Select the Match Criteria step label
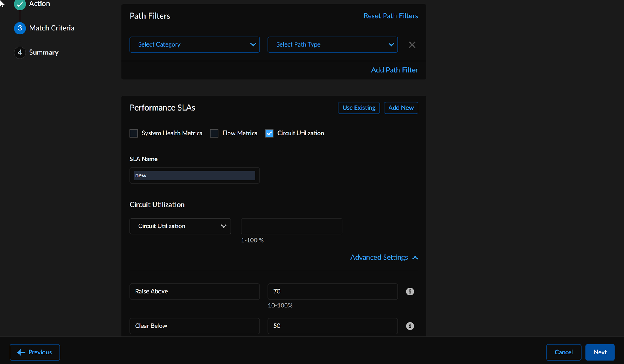The image size is (624, 364). coord(52,28)
